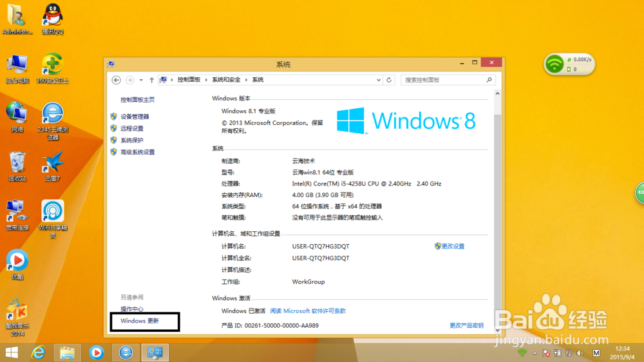Open the recent locations dropdown arrow
This screenshot has height=362, width=644.
(x=141, y=80)
